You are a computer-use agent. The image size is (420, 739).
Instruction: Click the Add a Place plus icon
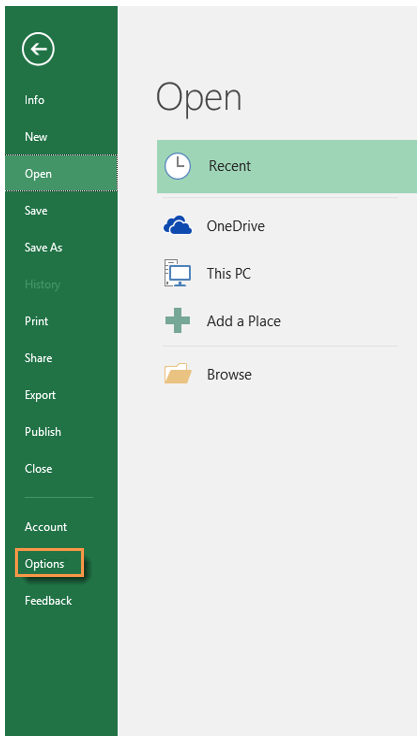point(177,321)
